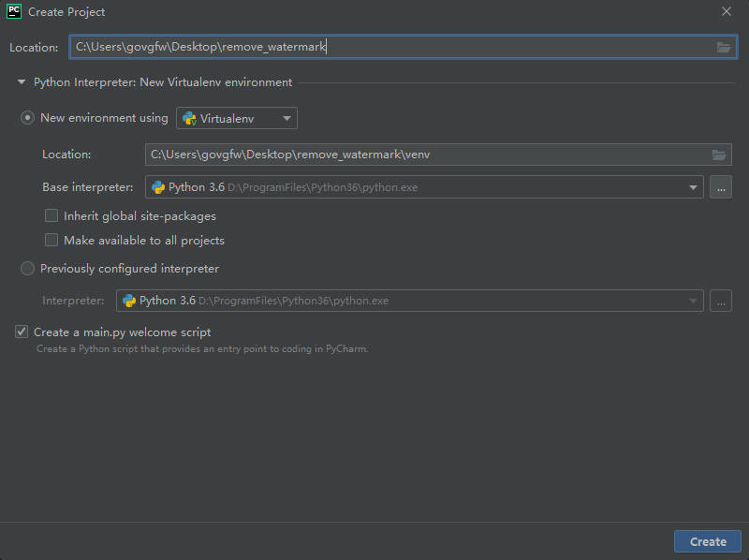Close the Create Project dialog
The width and height of the screenshot is (749, 560).
click(727, 11)
